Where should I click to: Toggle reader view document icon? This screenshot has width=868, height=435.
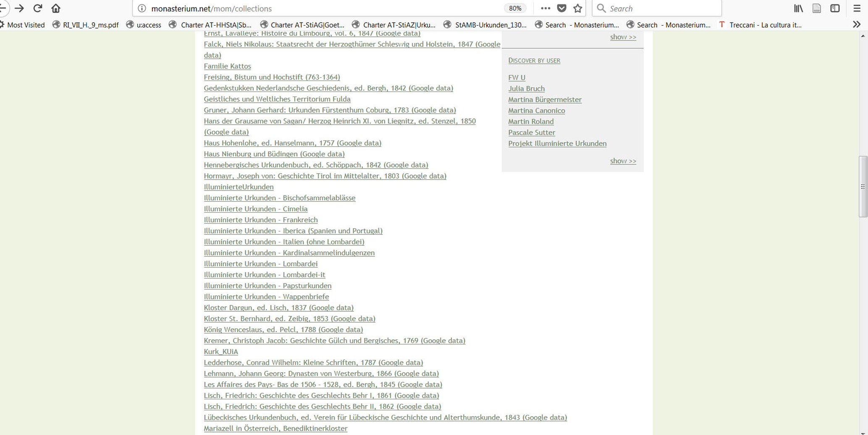(x=816, y=8)
